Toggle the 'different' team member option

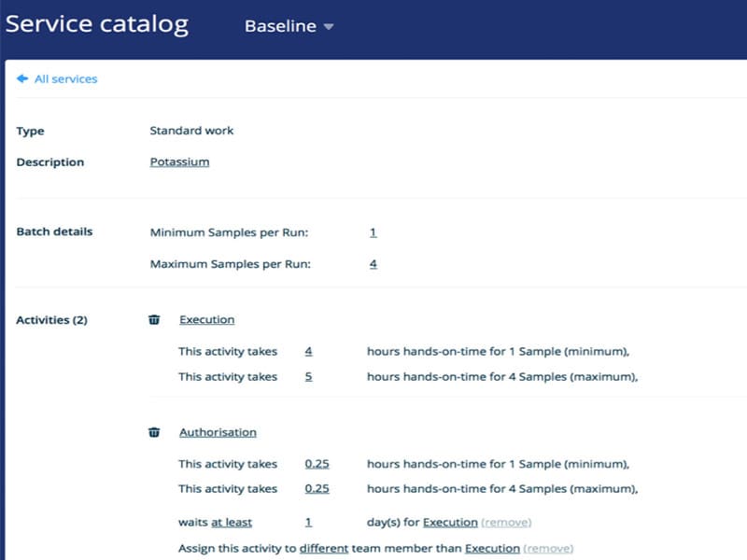(x=323, y=549)
